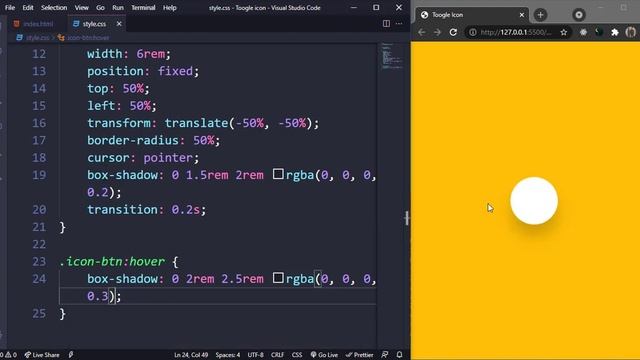
Task: Place cursor on 'cursor: pointer;' line
Action: (143, 158)
